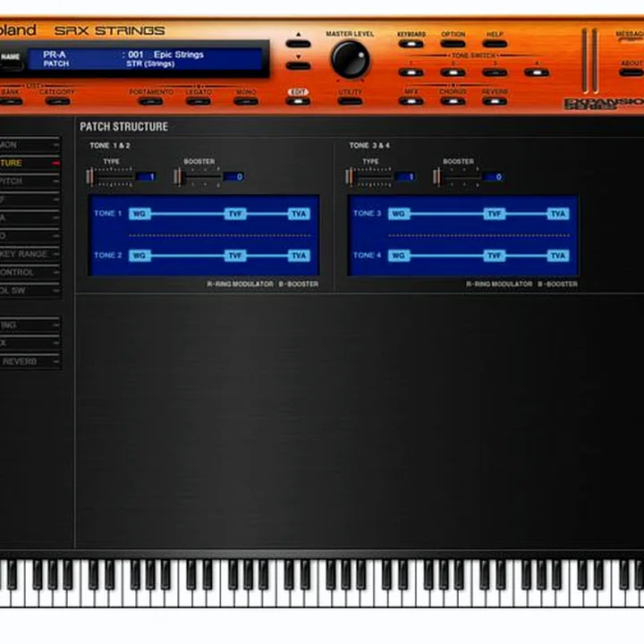This screenshot has height=644, width=644.
Task: Click the TVF block of Tone 3
Action: (x=495, y=214)
